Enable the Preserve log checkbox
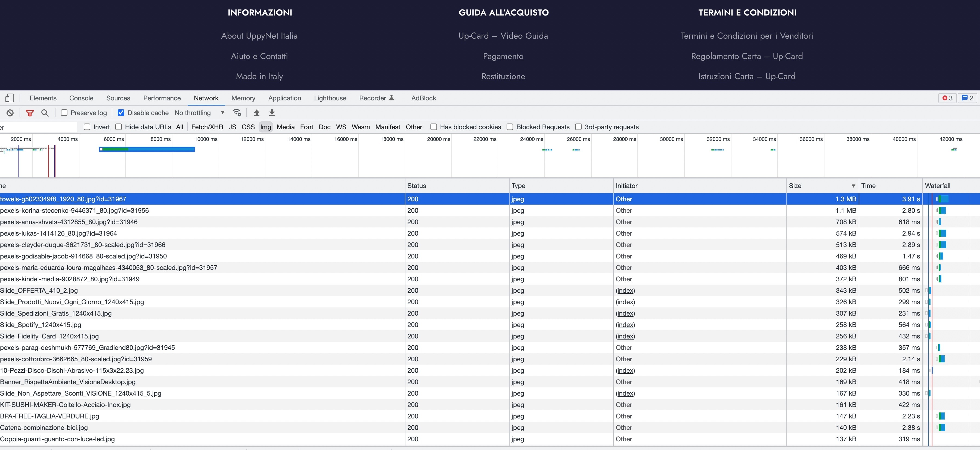The width and height of the screenshot is (980, 450). click(x=64, y=113)
